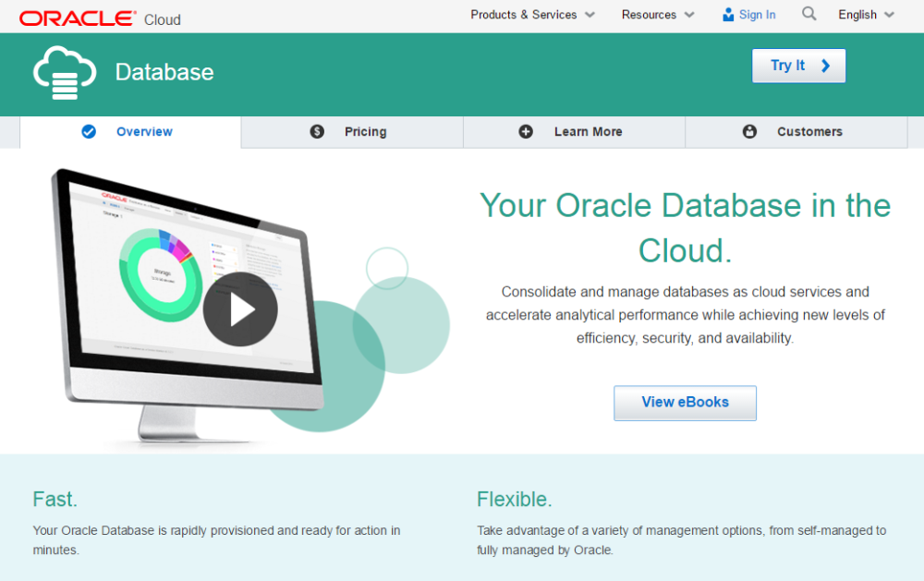Viewport: 924px width, 581px height.
Task: Click the person icon beside Customers
Action: (750, 131)
